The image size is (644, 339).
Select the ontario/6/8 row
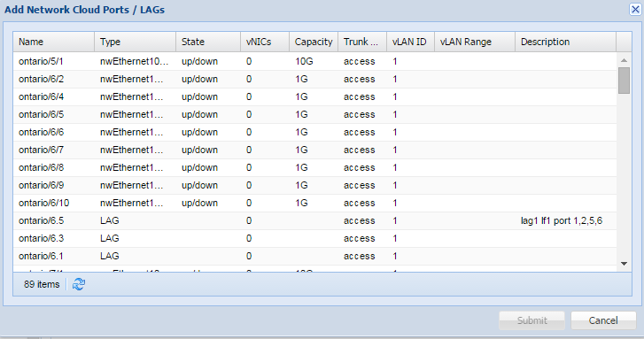(314, 167)
